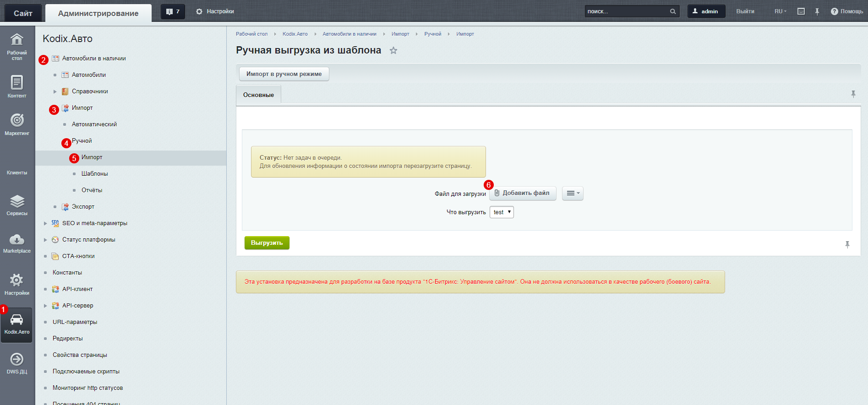Click Добавить файл button
The image size is (868, 405).
tap(523, 193)
